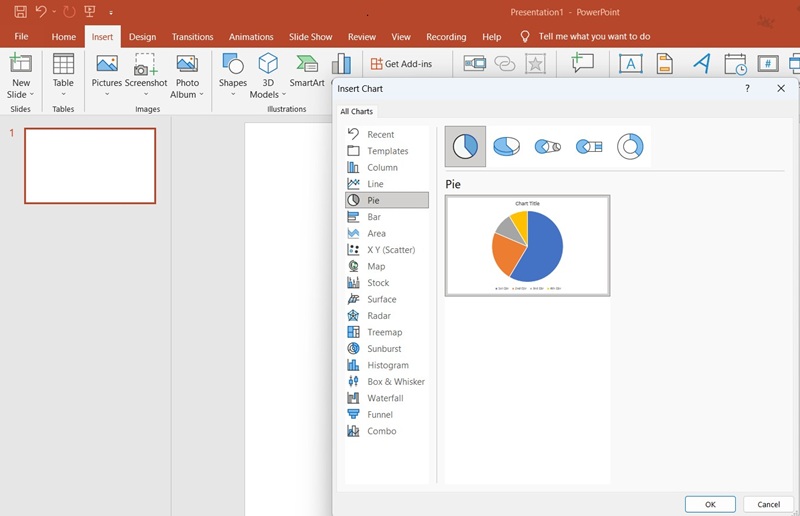This screenshot has height=516, width=800.
Task: Click the Redo icon in title bar
Action: pyautogui.click(x=69, y=11)
